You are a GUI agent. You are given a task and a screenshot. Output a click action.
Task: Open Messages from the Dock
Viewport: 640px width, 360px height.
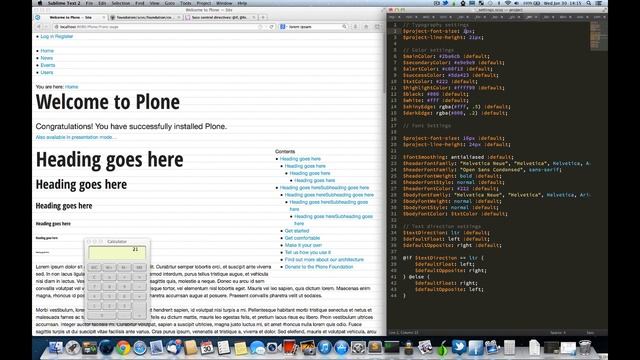[257, 347]
